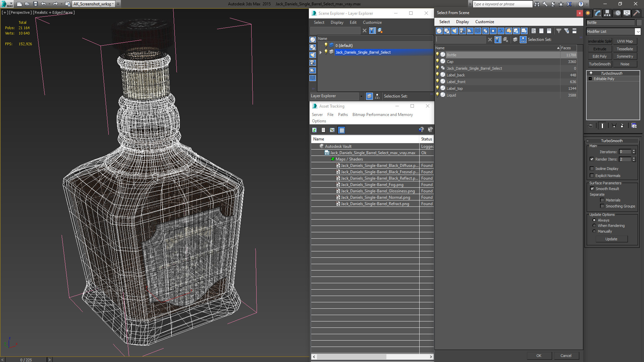The height and width of the screenshot is (362, 644).
Task: Open the Hierarchy command panel tab
Action: coord(607,13)
